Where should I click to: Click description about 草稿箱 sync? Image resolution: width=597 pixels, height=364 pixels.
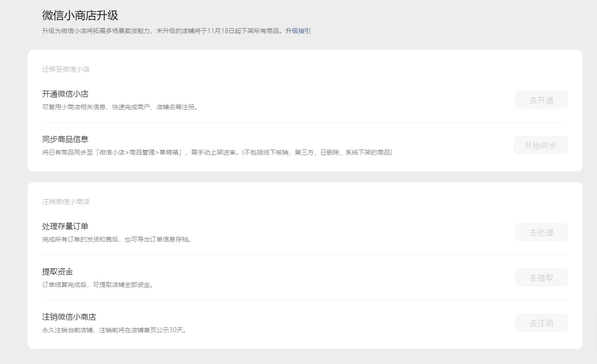pos(217,152)
